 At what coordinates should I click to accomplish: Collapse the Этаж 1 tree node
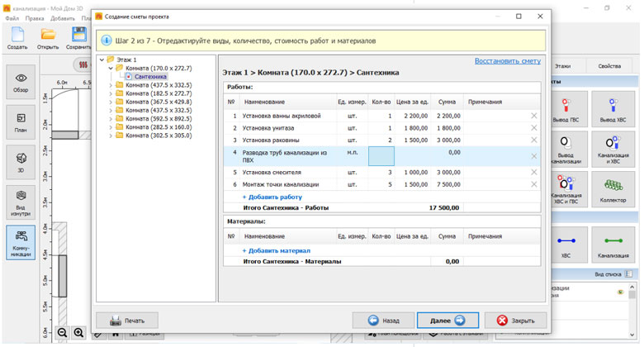click(101, 59)
